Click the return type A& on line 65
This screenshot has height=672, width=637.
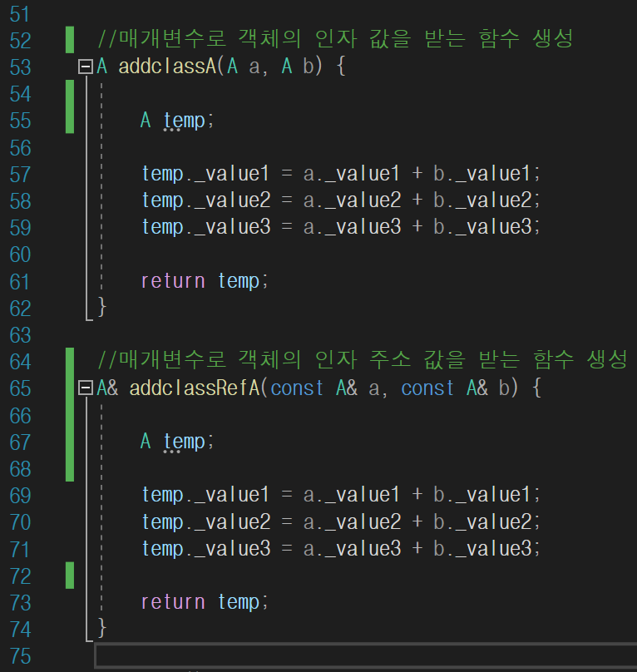[107, 388]
